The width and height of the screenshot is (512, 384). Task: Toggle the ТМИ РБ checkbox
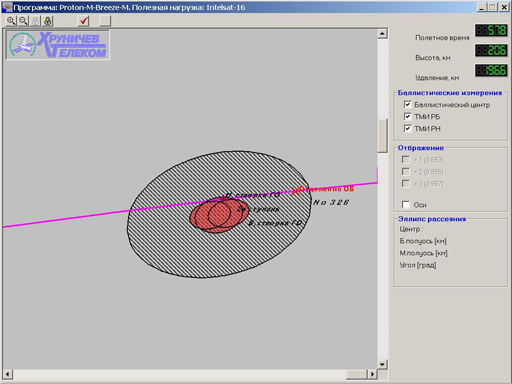tap(407, 117)
